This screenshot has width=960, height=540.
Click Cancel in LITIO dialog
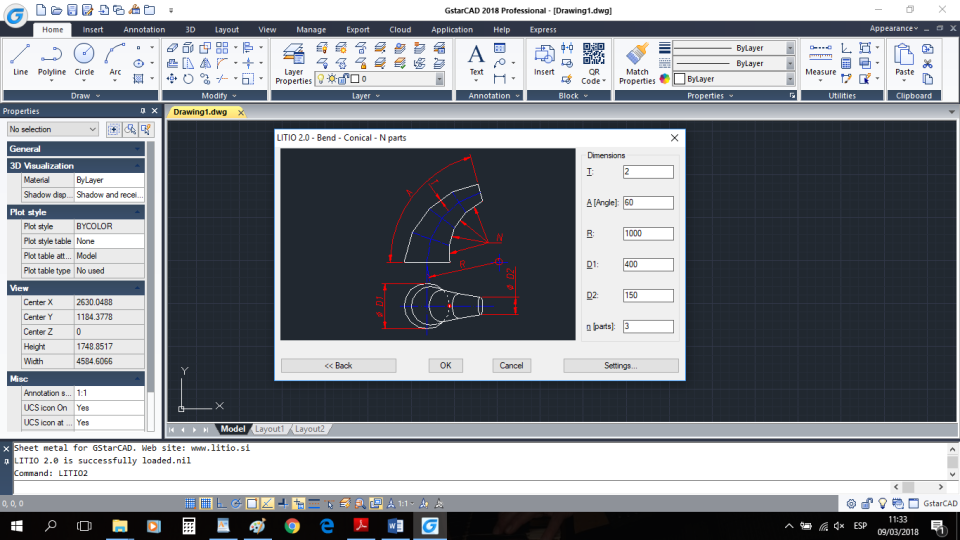coord(511,366)
